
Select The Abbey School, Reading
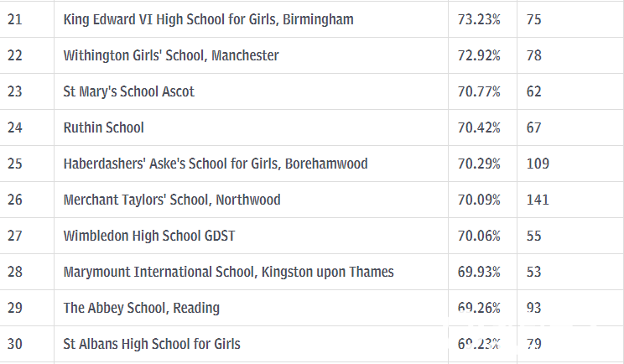coord(141,308)
